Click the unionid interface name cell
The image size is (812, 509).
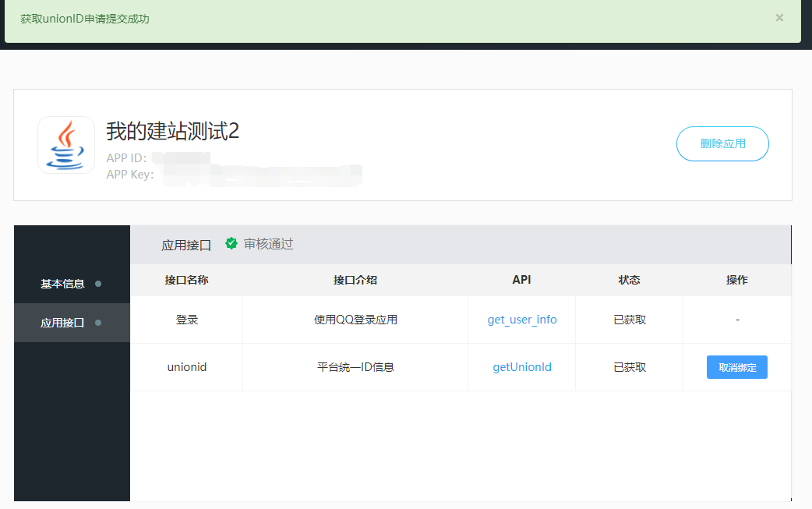point(187,367)
